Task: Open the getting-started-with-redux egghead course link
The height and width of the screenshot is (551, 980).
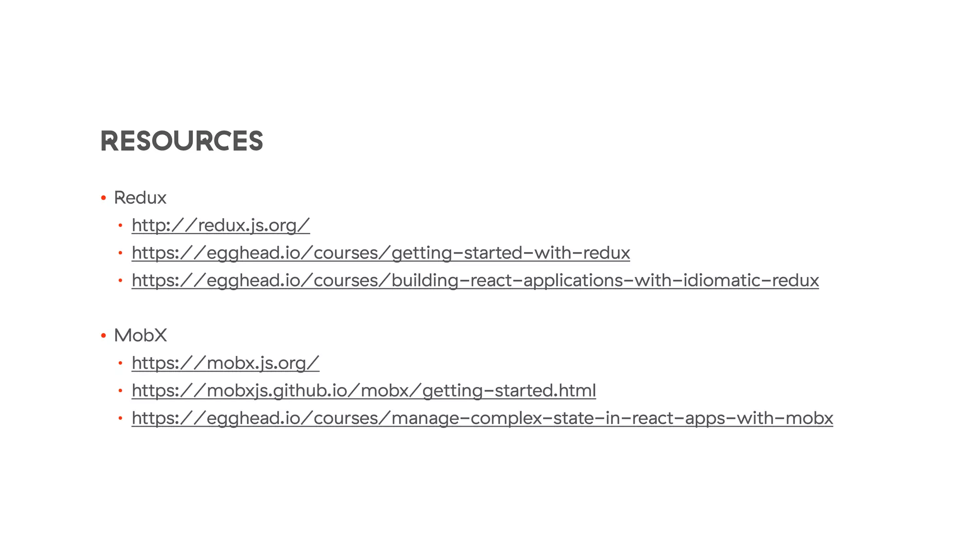Action: [381, 253]
